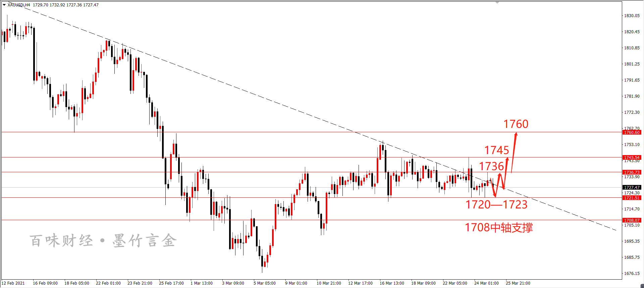
Task: Click the high price value 1732.92
Action: tap(57, 5)
